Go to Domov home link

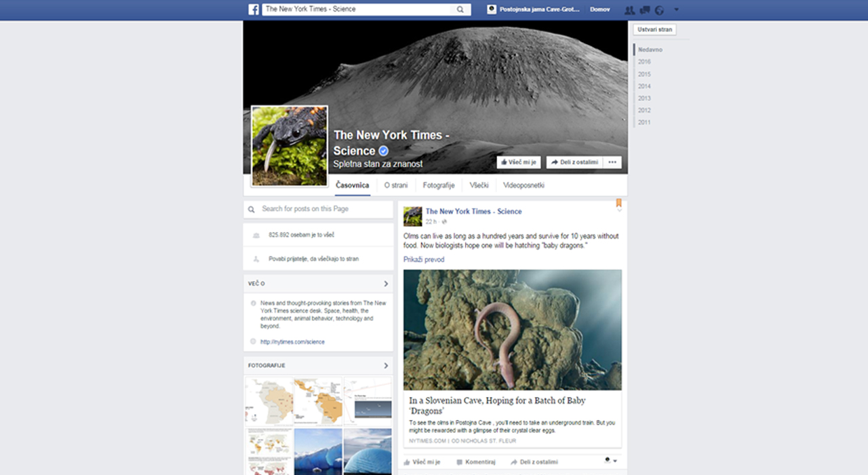click(x=599, y=9)
